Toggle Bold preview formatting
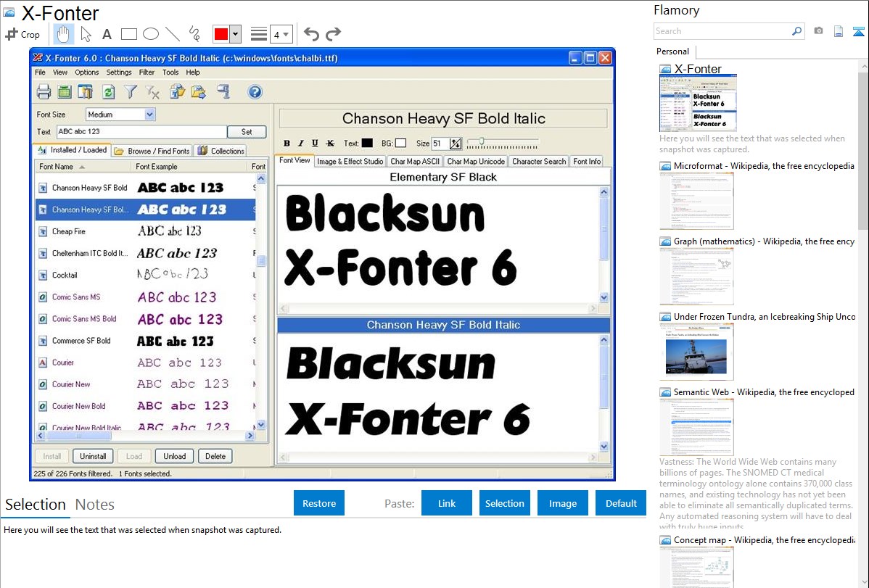 click(x=287, y=143)
